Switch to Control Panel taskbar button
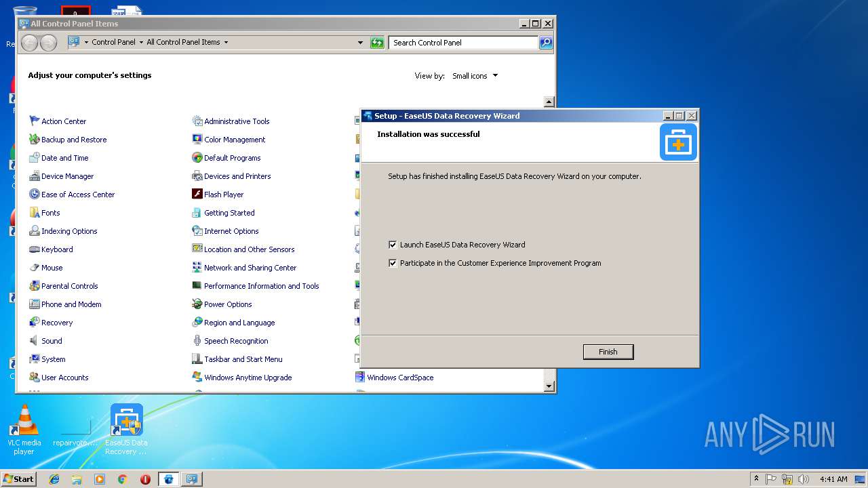 click(x=192, y=479)
